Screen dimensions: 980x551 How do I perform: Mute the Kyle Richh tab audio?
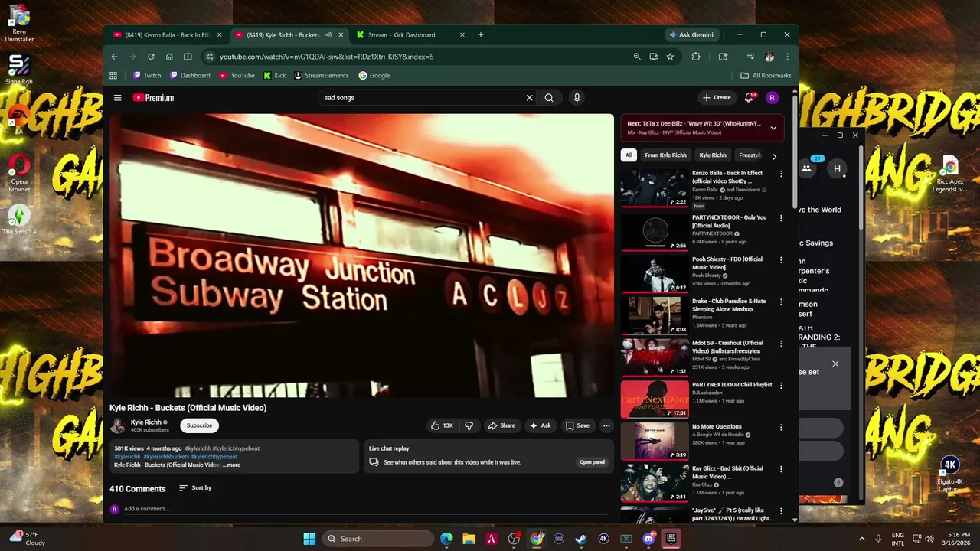click(x=328, y=35)
